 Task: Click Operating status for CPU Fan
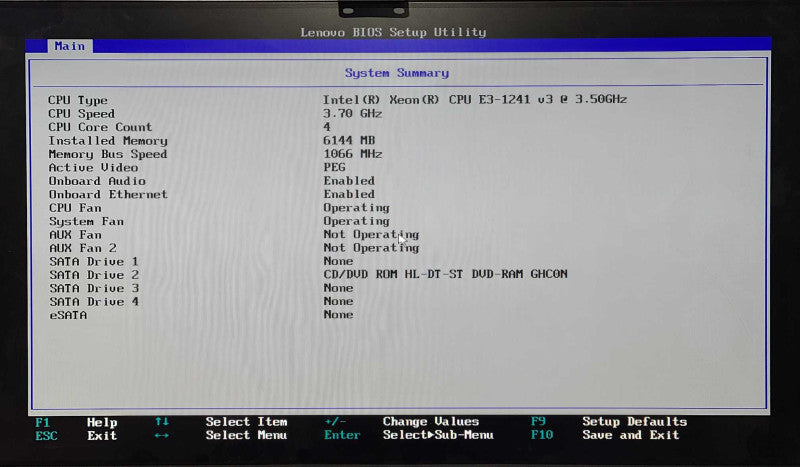357,208
